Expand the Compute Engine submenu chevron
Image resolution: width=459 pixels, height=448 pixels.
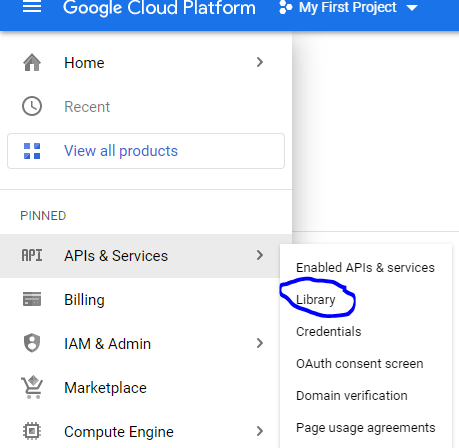point(260,431)
